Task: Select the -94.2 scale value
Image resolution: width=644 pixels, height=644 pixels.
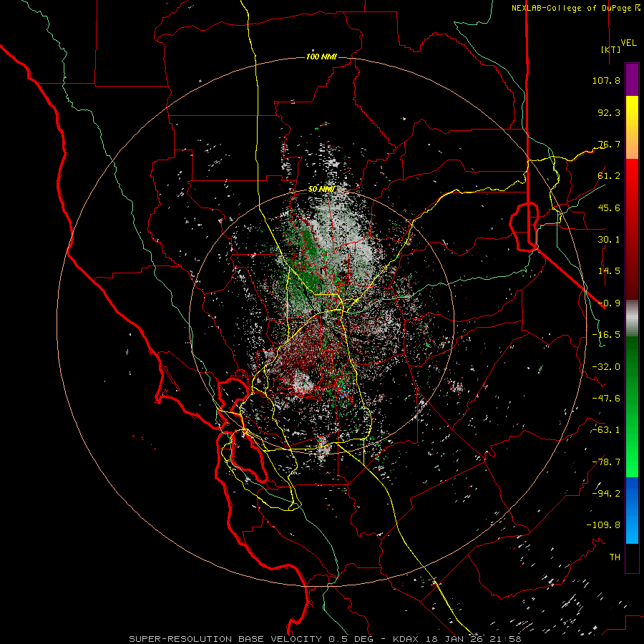Action: click(606, 494)
